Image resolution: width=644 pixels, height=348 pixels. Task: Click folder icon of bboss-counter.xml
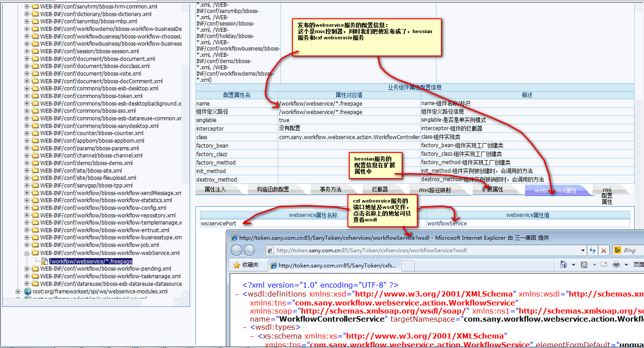click(35, 133)
